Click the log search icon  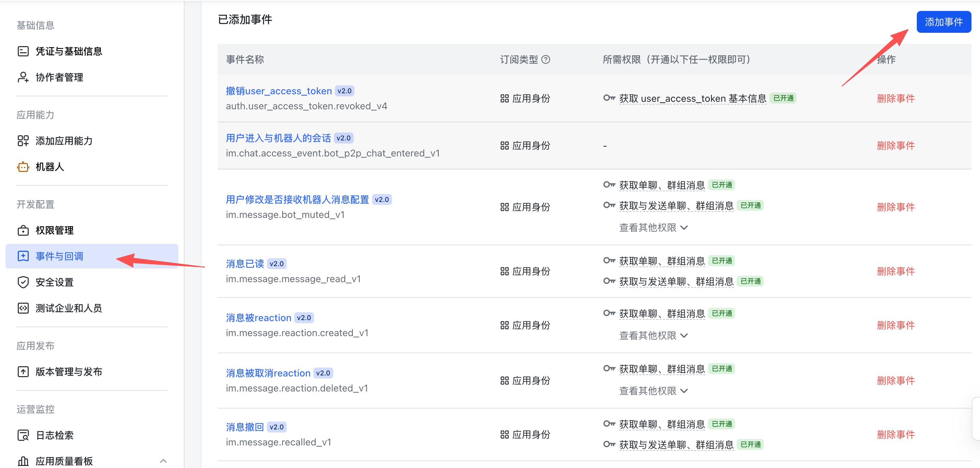[x=23, y=435]
